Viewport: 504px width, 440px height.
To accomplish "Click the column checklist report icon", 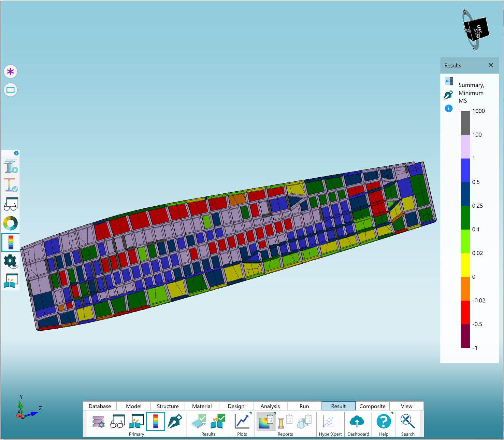I will pos(285,422).
